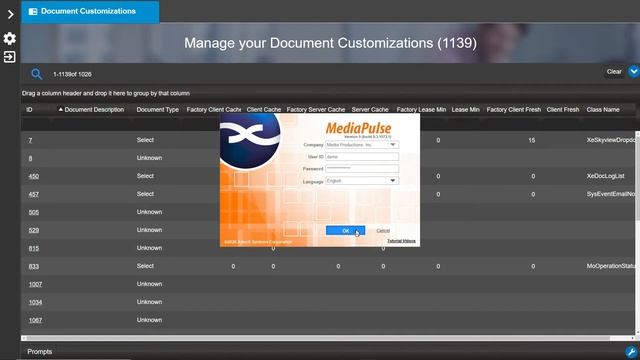The image size is (640, 360).
Task: Click the Factory Lease Min column header
Action: point(421,110)
